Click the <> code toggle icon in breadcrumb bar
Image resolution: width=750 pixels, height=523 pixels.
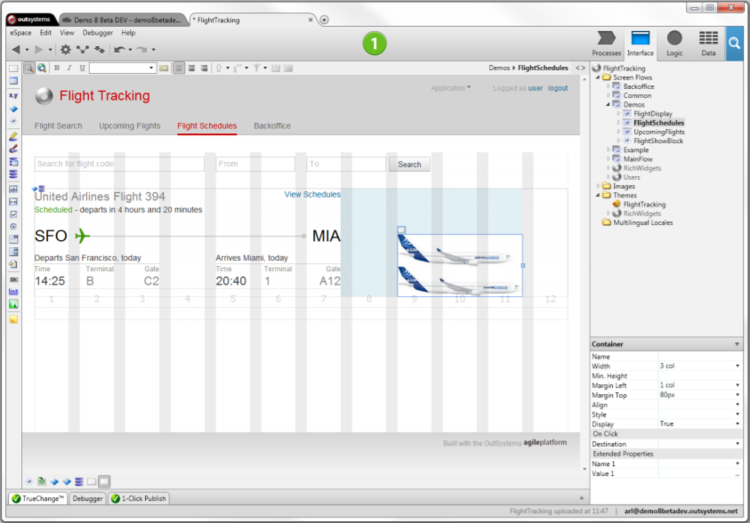click(580, 68)
